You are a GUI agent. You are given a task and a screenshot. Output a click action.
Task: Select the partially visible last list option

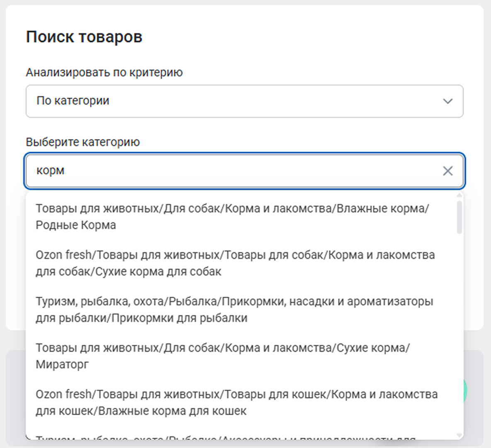click(226, 436)
